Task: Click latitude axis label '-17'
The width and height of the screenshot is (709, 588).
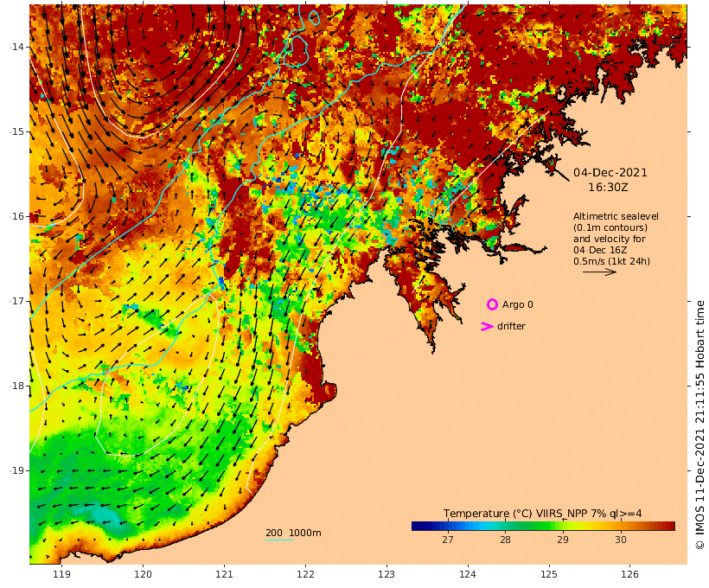Action: point(16,301)
